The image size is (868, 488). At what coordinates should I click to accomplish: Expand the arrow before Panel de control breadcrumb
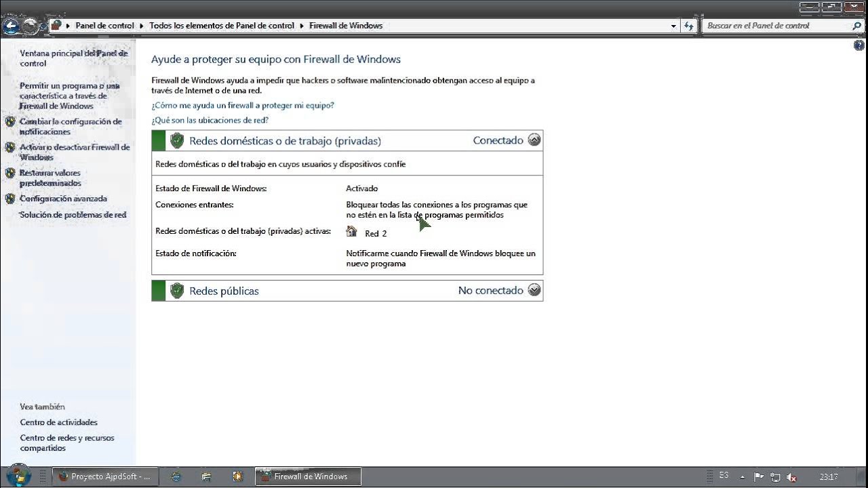point(68,26)
